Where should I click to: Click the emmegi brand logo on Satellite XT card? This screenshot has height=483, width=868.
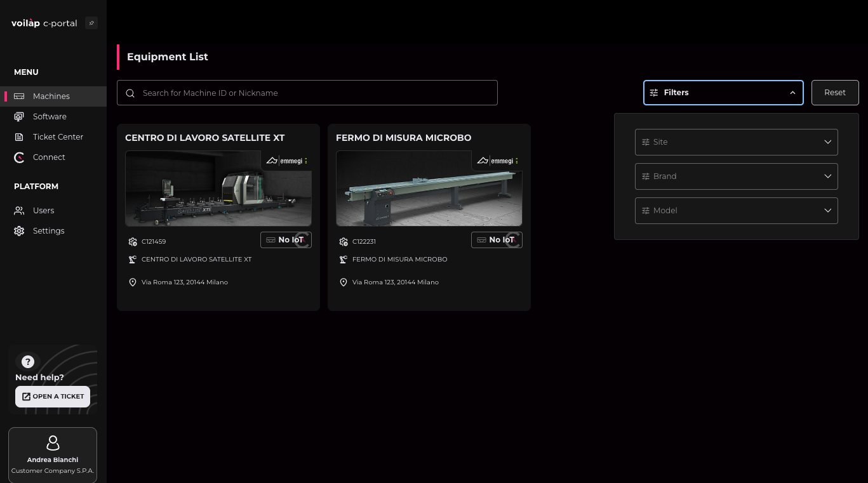pyautogui.click(x=287, y=161)
